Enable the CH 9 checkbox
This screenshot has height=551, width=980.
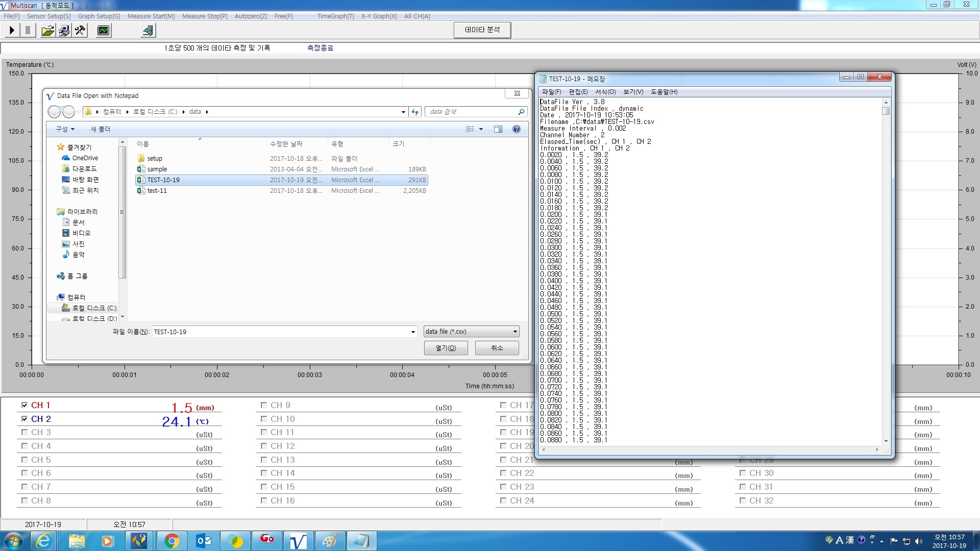pyautogui.click(x=264, y=405)
